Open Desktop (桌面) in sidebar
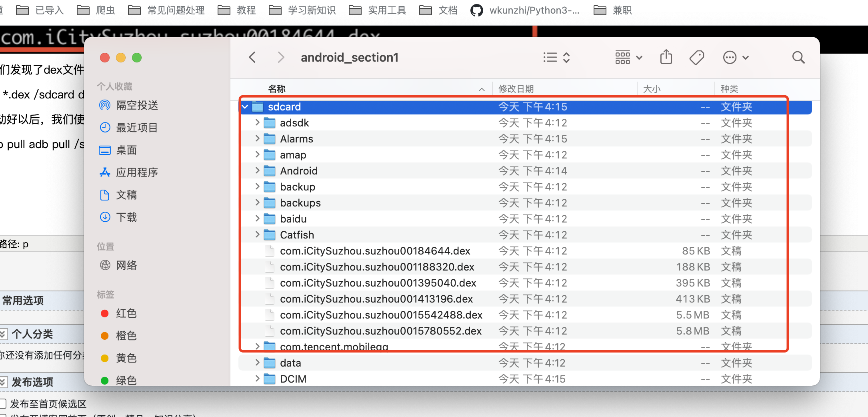The width and height of the screenshot is (868, 417). click(118, 150)
